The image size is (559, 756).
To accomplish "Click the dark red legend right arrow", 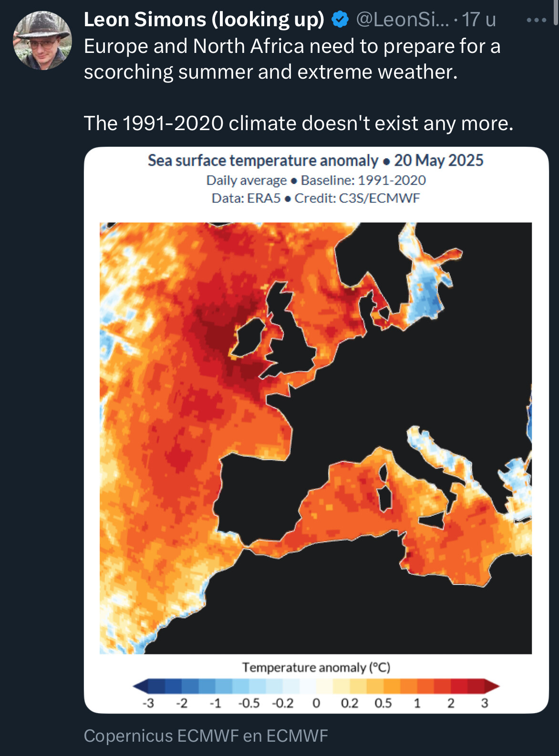I will (x=492, y=686).
